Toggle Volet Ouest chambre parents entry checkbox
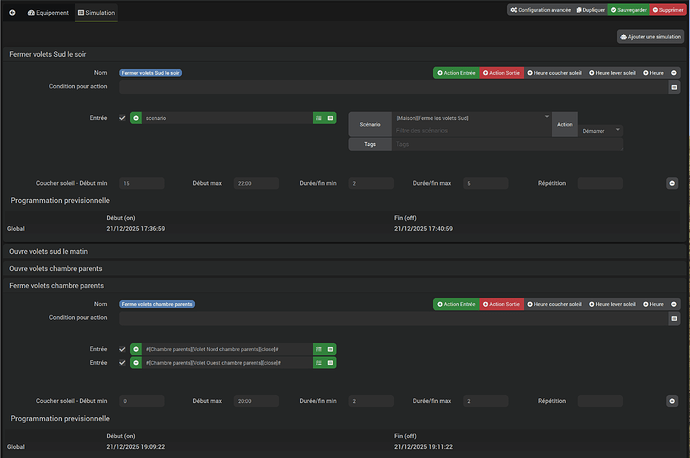This screenshot has height=458, width=690. click(x=122, y=363)
